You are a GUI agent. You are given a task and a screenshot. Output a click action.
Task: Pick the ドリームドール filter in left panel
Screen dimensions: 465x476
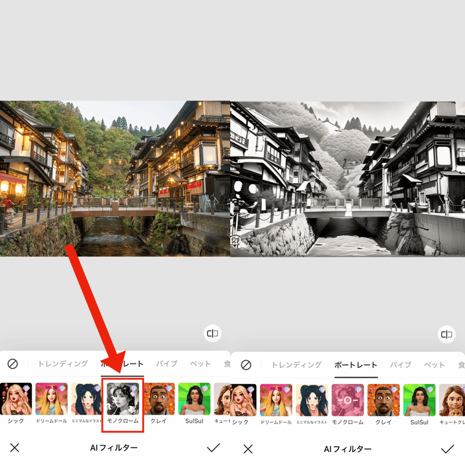[x=51, y=398]
